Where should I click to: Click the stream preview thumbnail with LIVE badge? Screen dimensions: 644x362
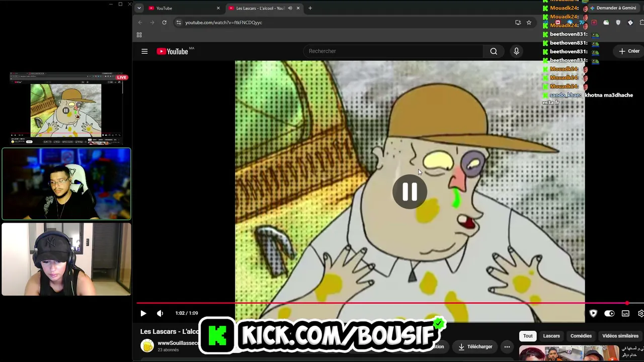pos(66,109)
